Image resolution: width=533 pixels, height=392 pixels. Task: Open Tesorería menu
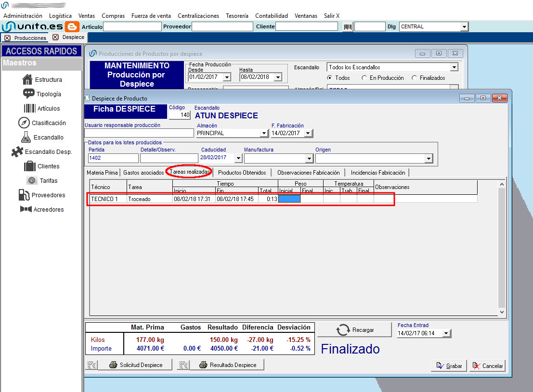point(237,15)
